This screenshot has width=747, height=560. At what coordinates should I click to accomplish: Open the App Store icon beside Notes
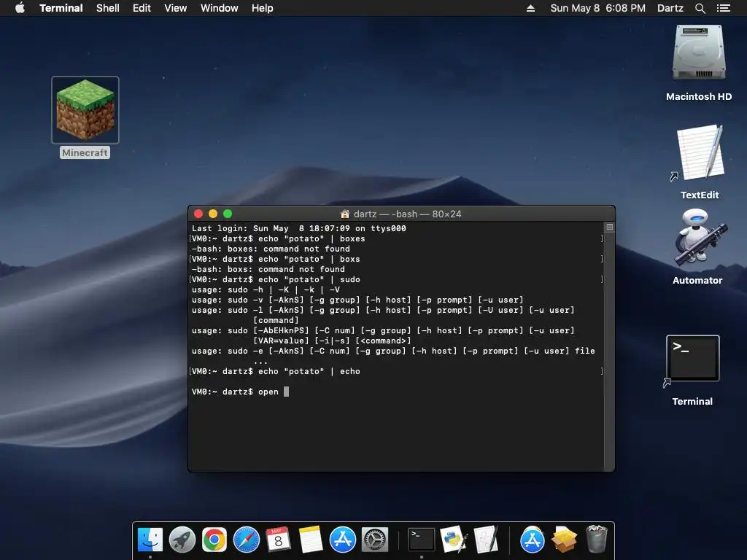pos(343,540)
